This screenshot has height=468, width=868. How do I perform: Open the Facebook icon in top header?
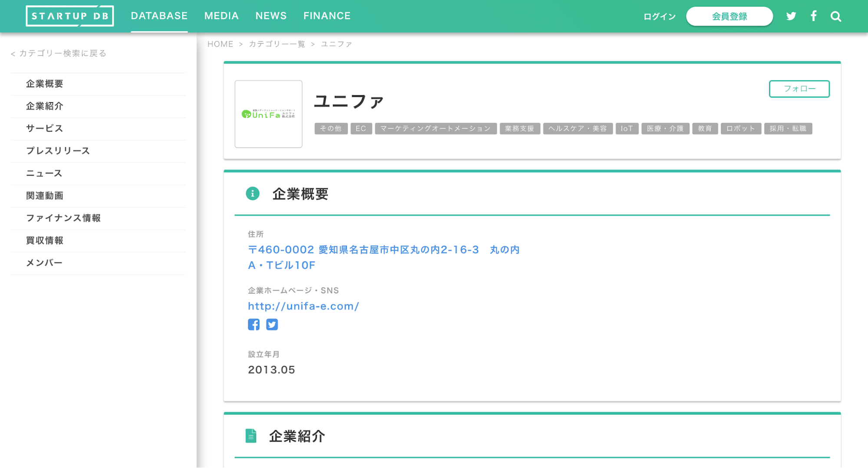pos(813,16)
